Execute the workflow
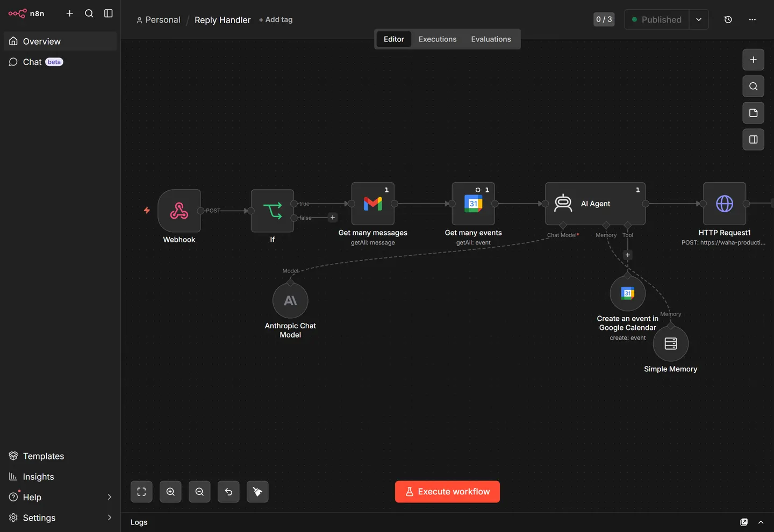This screenshot has height=532, width=774. pos(447,492)
